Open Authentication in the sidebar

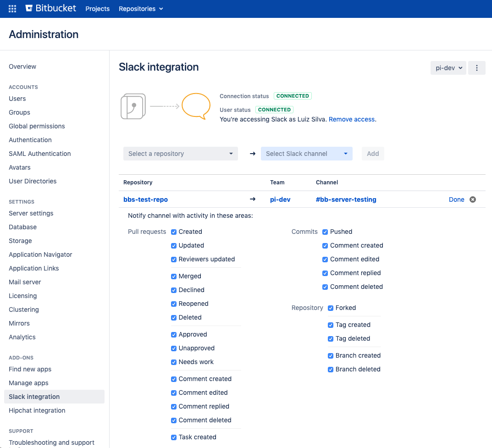(x=30, y=140)
